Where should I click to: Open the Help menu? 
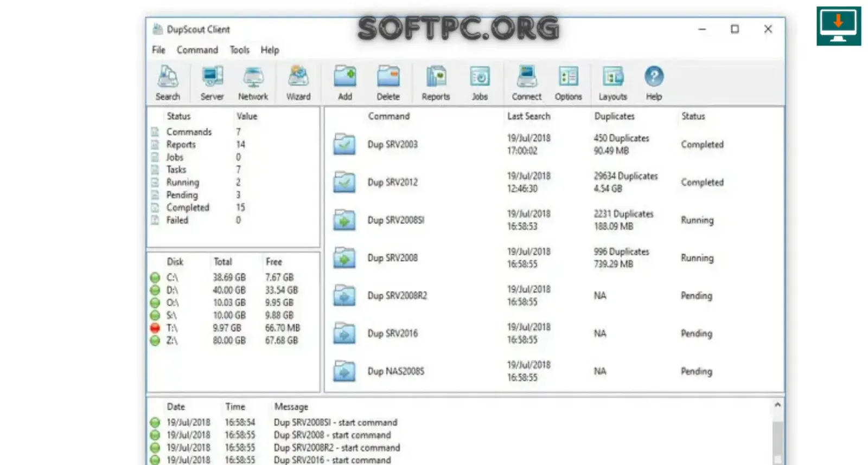tap(270, 50)
